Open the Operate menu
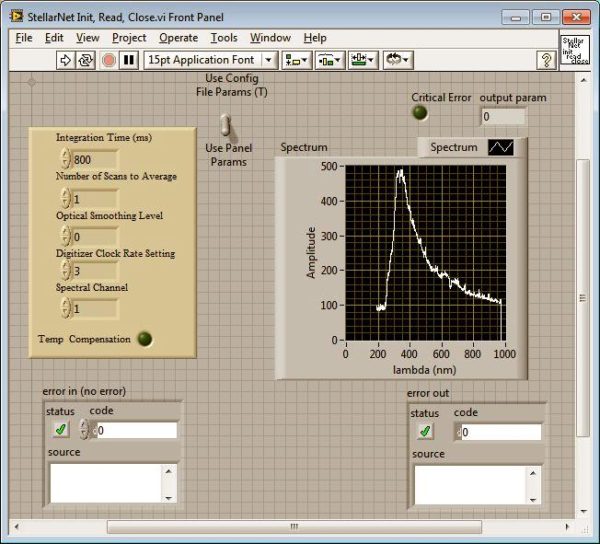Screen dimensions: 600x544 point(178,38)
